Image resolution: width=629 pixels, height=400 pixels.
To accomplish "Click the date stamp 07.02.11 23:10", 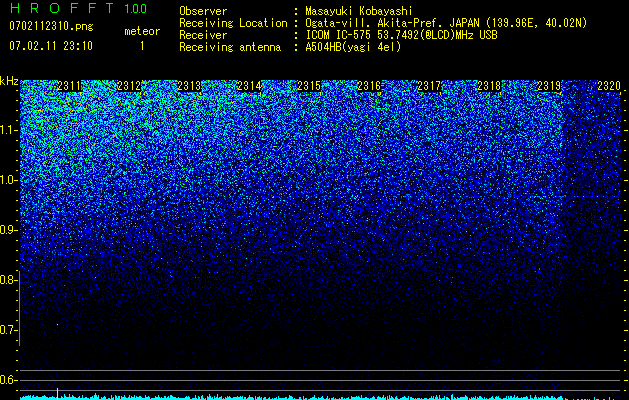I will [x=51, y=46].
